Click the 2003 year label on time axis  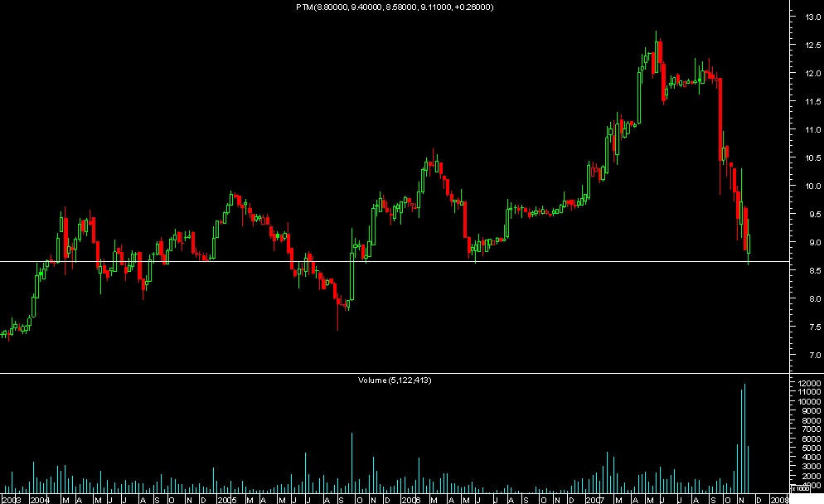(11, 500)
